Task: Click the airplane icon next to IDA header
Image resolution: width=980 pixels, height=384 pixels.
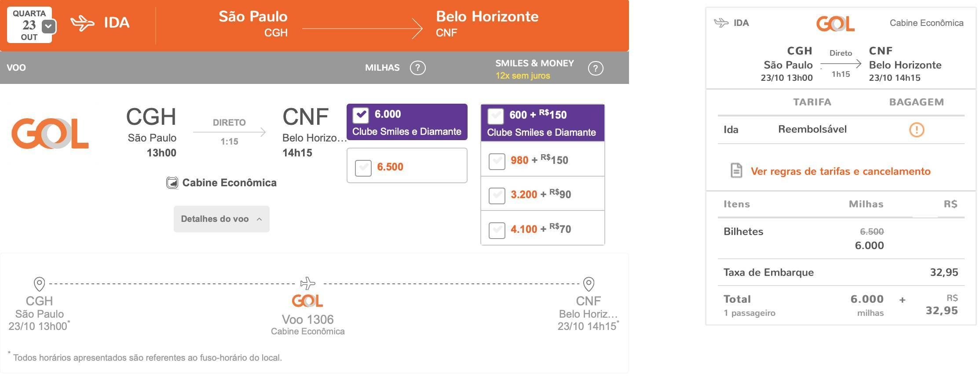Action: (82, 23)
